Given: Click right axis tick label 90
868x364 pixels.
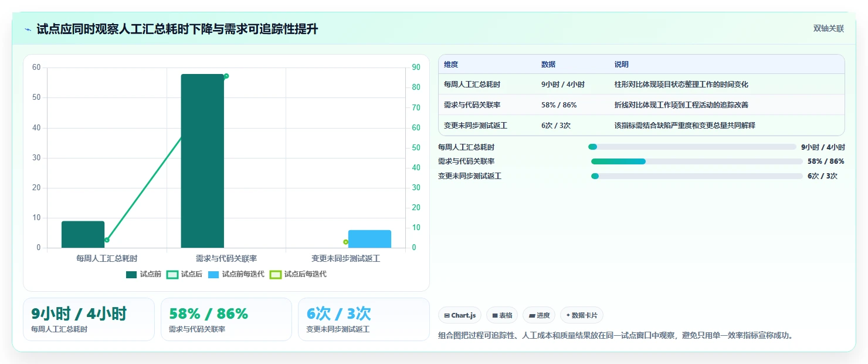Looking at the screenshot, I should click(x=416, y=68).
